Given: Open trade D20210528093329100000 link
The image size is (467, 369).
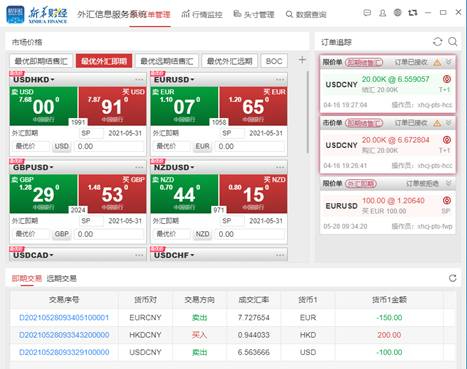Looking at the screenshot, I should pyautogui.click(x=64, y=352).
